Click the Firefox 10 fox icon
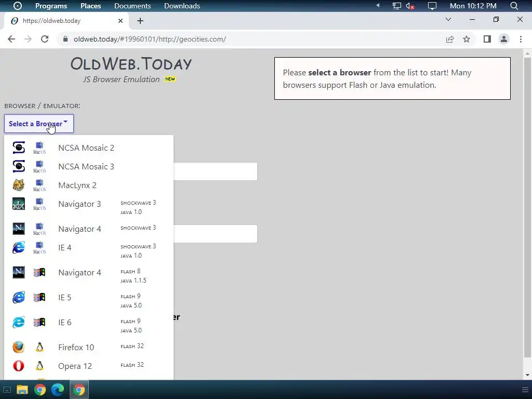The image size is (532, 399). (x=19, y=347)
